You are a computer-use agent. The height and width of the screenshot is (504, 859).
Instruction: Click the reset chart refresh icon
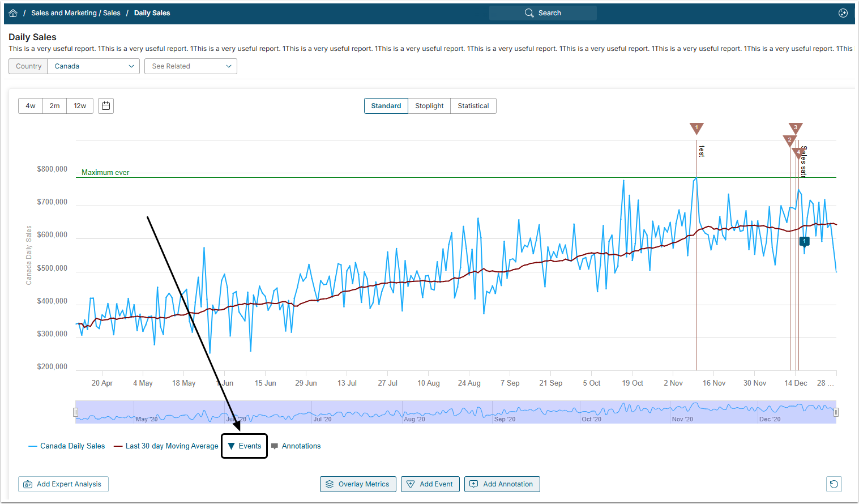click(x=834, y=484)
